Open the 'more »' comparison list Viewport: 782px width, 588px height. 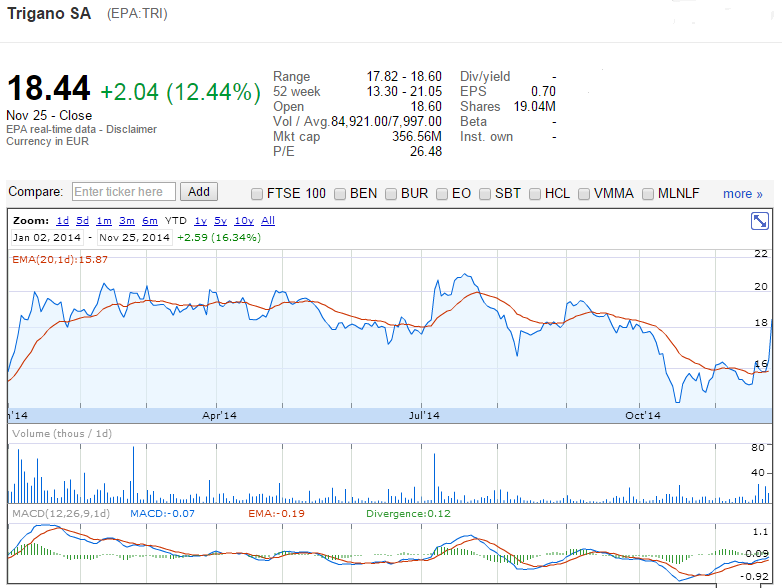tap(743, 194)
